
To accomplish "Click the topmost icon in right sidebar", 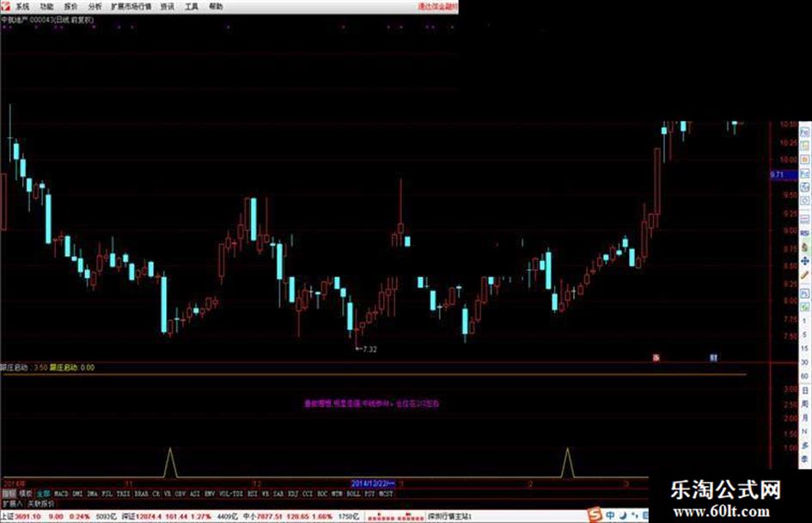I will coord(805,132).
